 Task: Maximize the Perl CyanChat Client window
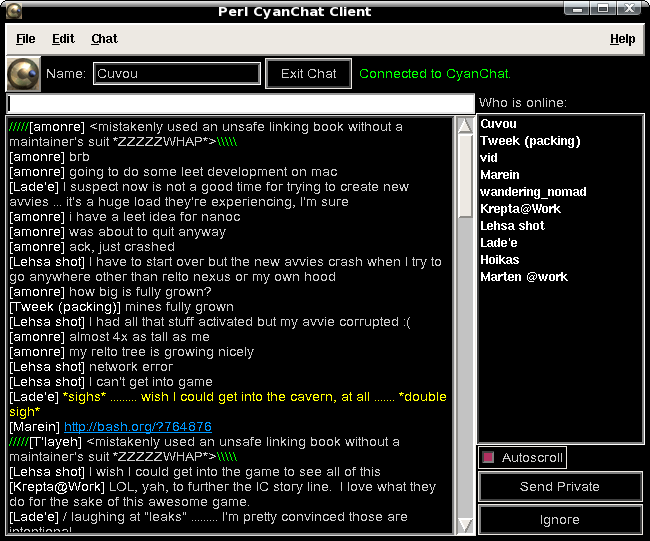click(x=603, y=8)
